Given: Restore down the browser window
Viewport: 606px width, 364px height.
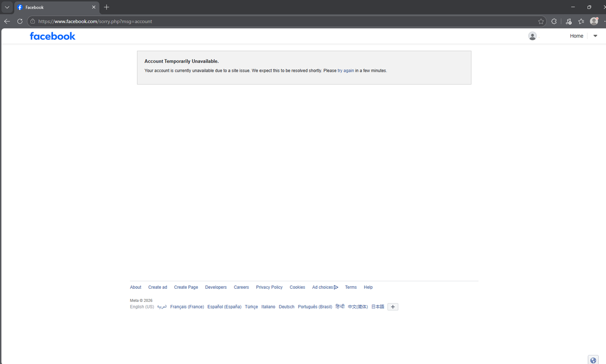Looking at the screenshot, I should click(589, 8).
